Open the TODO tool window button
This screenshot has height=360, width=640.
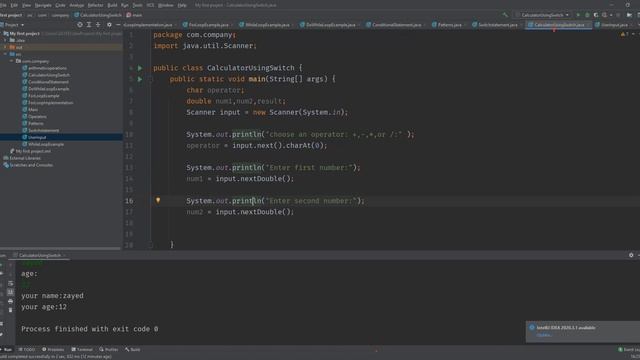[x=27, y=349]
